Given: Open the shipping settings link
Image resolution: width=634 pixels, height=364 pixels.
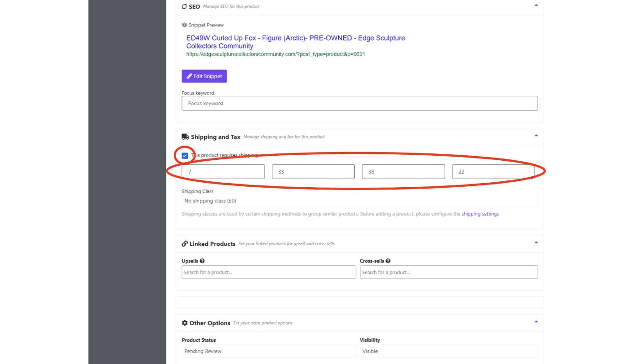Looking at the screenshot, I should coord(480,214).
